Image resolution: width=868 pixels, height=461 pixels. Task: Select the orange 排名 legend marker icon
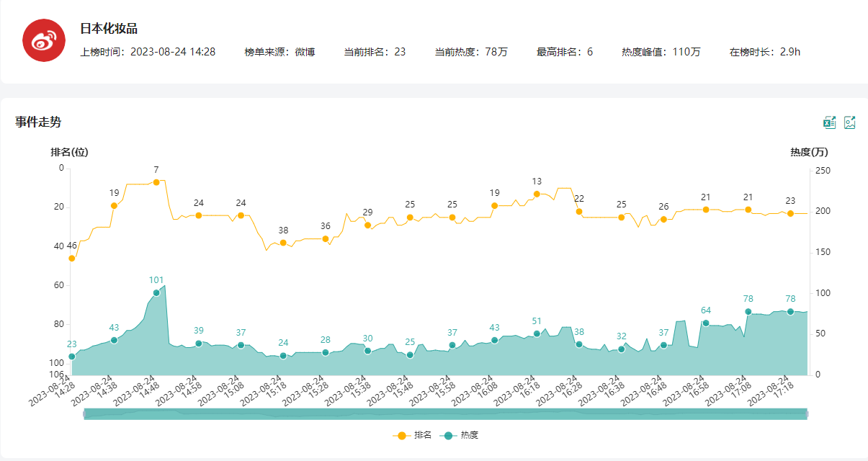point(401,434)
